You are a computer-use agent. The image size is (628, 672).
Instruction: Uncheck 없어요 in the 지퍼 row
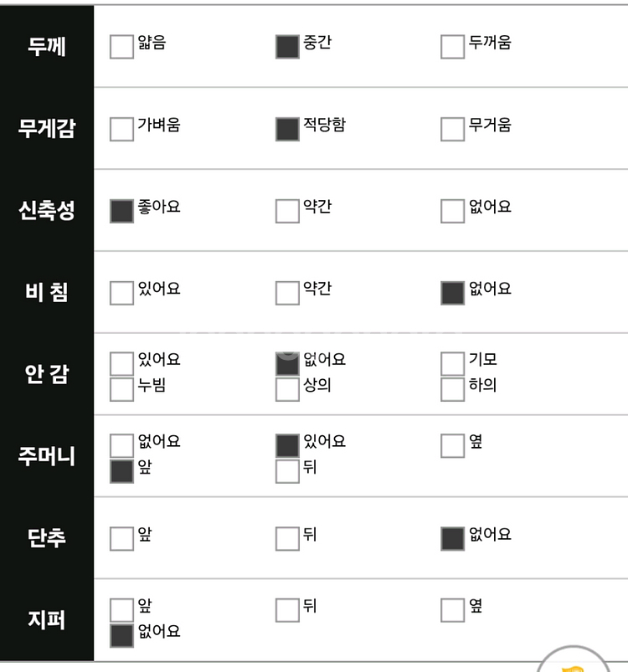pos(121,635)
